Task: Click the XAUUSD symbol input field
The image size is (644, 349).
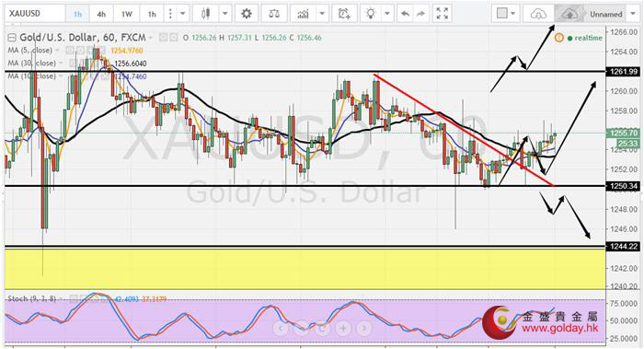Action: click(35, 14)
